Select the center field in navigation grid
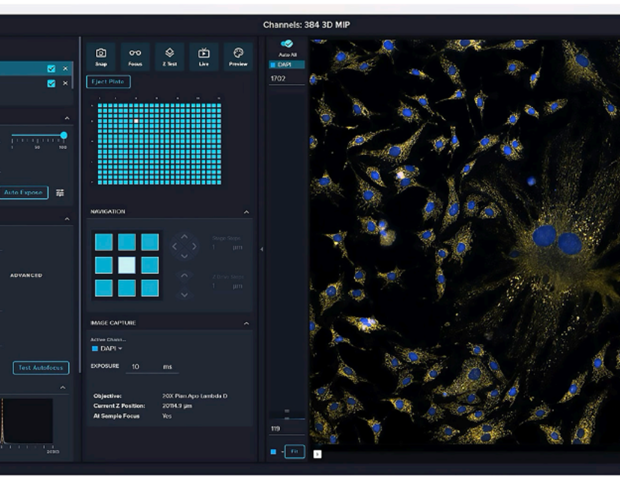 point(127,265)
